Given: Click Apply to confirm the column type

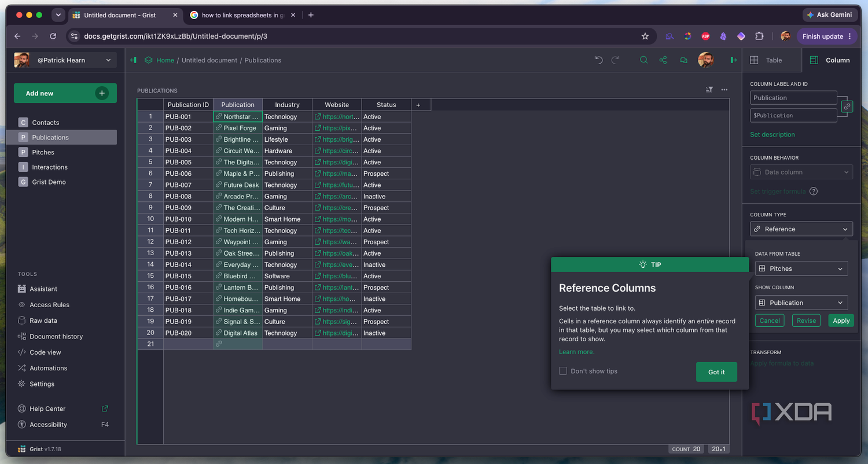Looking at the screenshot, I should [x=841, y=321].
